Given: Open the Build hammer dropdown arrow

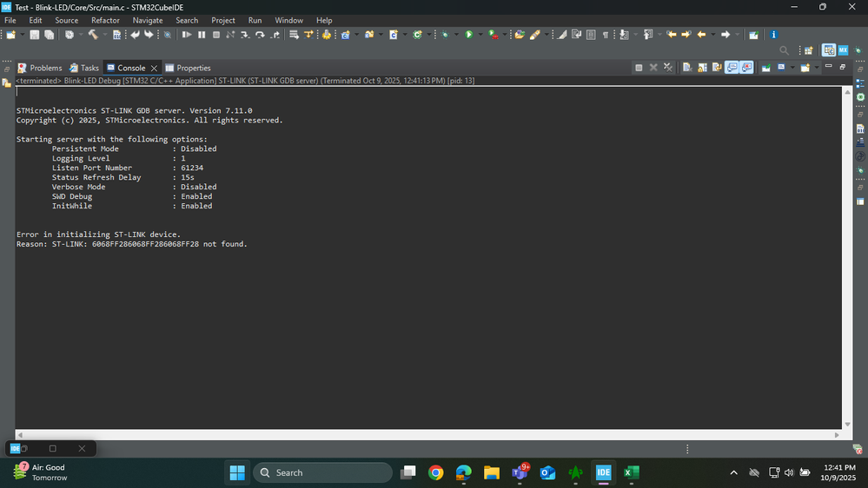Looking at the screenshot, I should [104, 35].
